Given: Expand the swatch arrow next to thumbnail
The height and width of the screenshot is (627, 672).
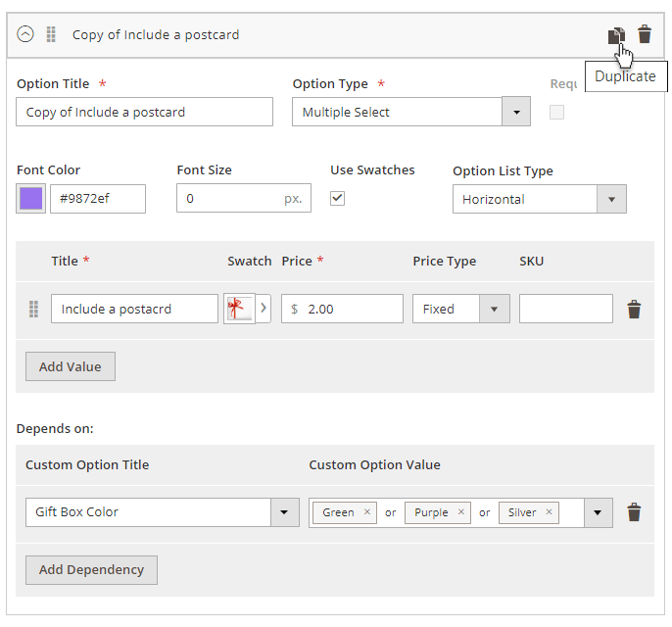Looking at the screenshot, I should [263, 310].
